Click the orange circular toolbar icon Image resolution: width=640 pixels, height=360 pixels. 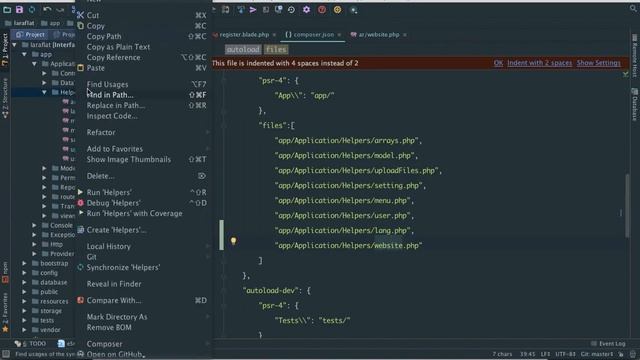point(337,9)
